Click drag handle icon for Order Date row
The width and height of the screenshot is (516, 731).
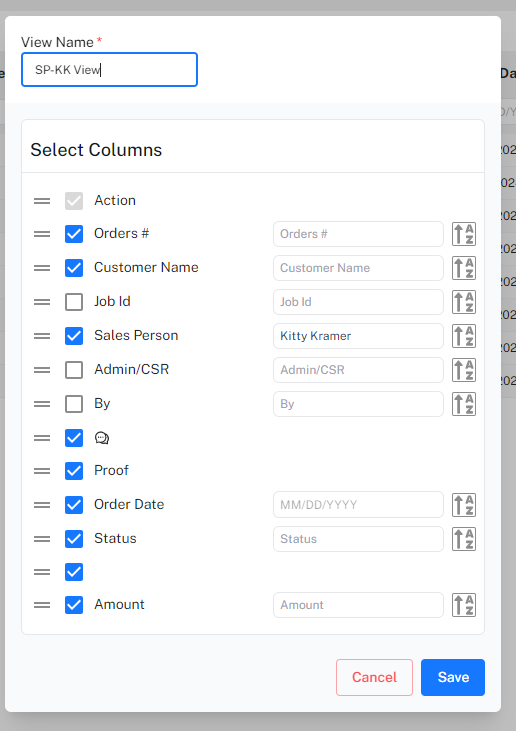42,504
